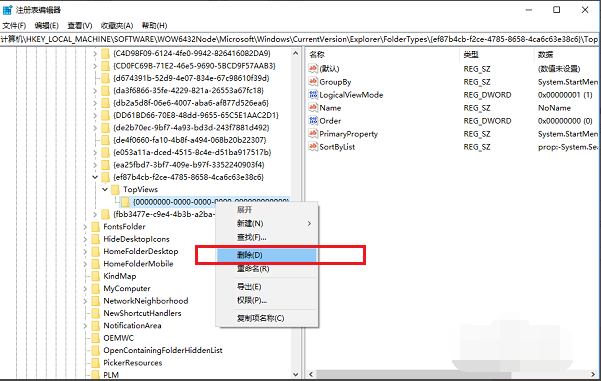Viewport: 601px width, 381px height.
Task: Click the LogicalViewMode DWORD value icon
Action: pos(313,95)
